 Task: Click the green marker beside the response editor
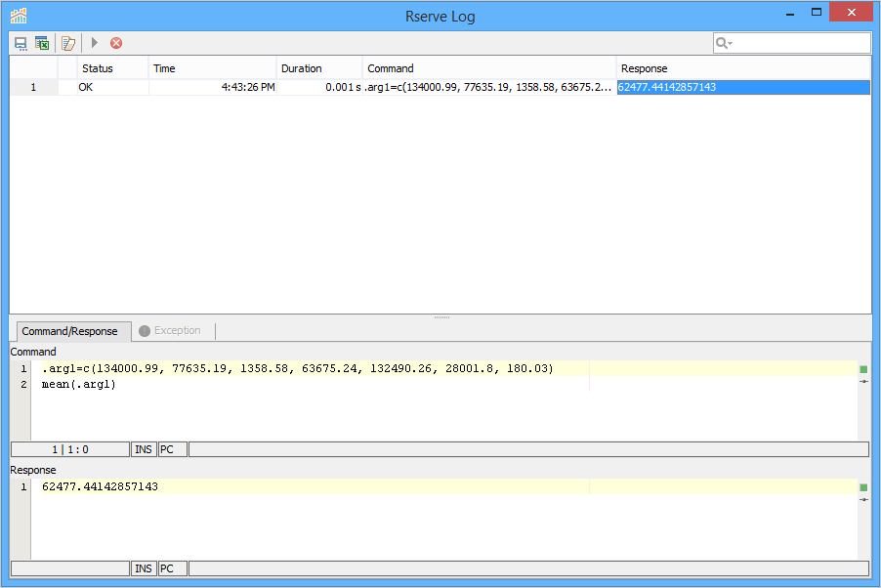pos(863,487)
